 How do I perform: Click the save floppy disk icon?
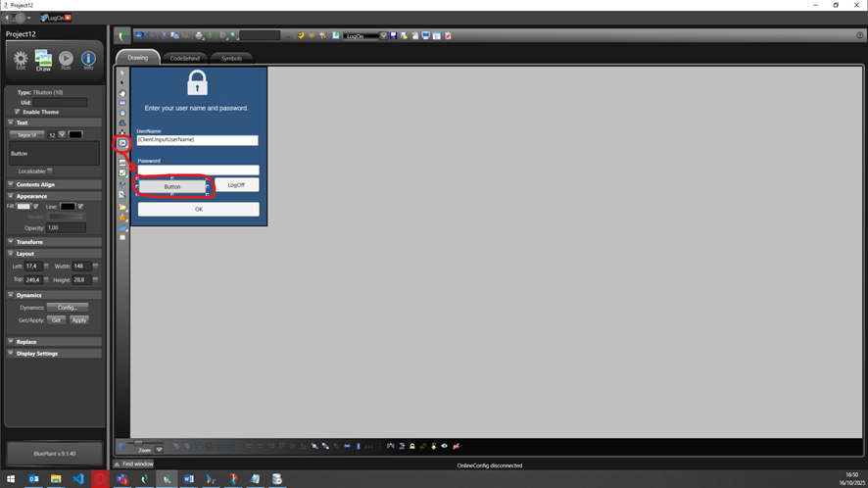pos(393,36)
